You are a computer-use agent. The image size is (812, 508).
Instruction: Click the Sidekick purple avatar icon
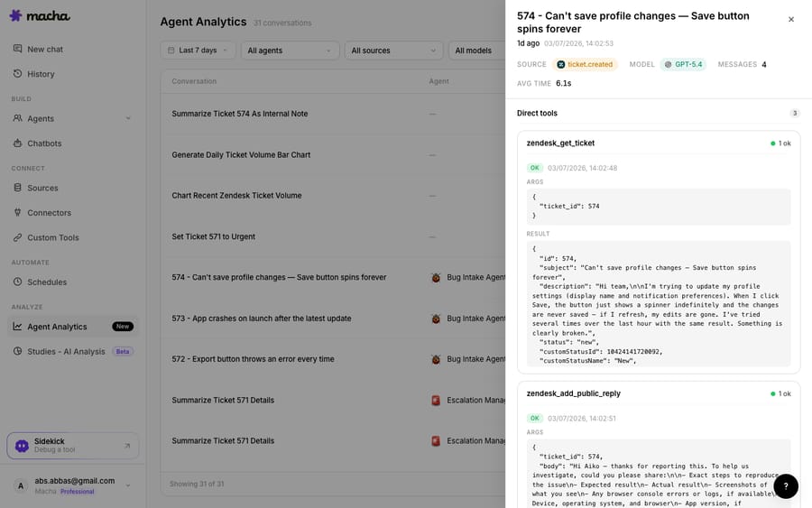tap(22, 446)
